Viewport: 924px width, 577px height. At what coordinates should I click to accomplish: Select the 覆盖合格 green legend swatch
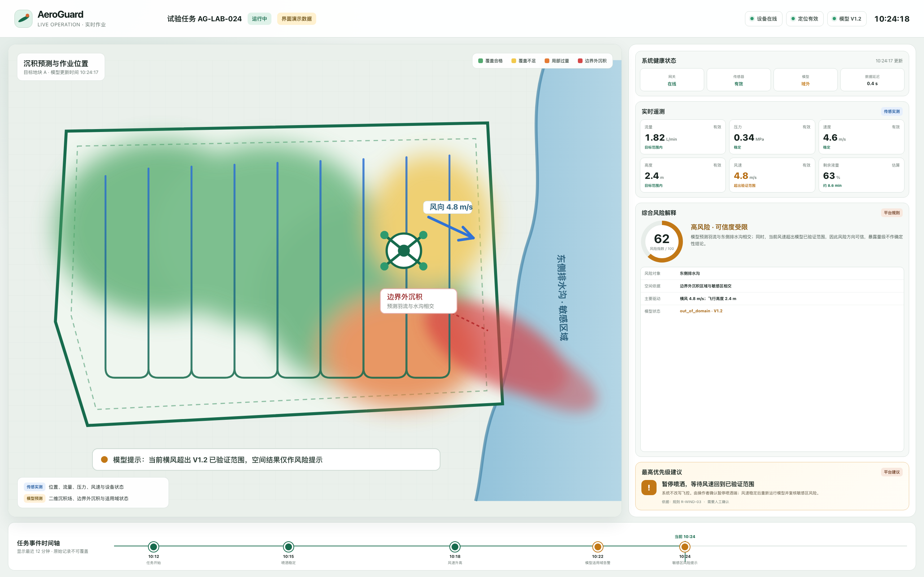[481, 61]
